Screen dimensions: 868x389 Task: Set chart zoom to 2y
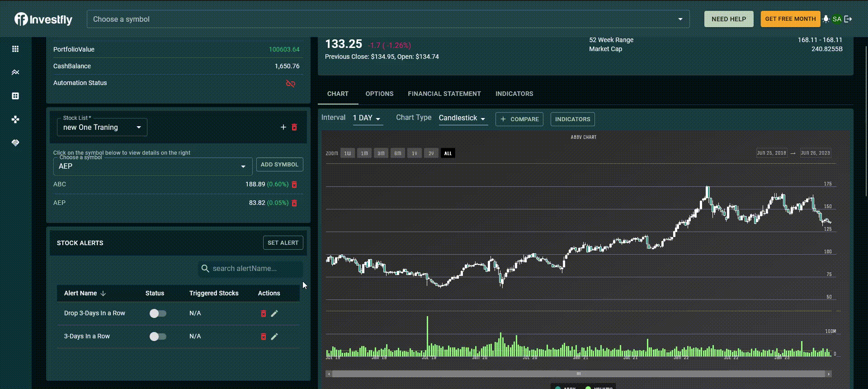click(431, 153)
